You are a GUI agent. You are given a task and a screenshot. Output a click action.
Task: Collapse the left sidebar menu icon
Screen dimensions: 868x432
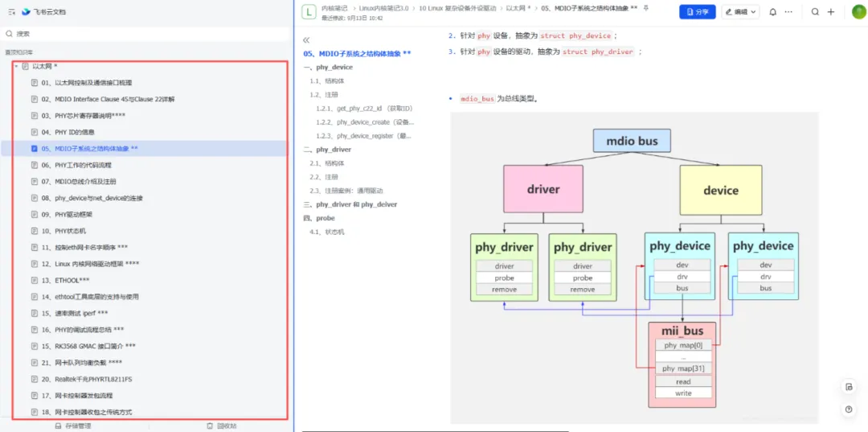pos(12,11)
